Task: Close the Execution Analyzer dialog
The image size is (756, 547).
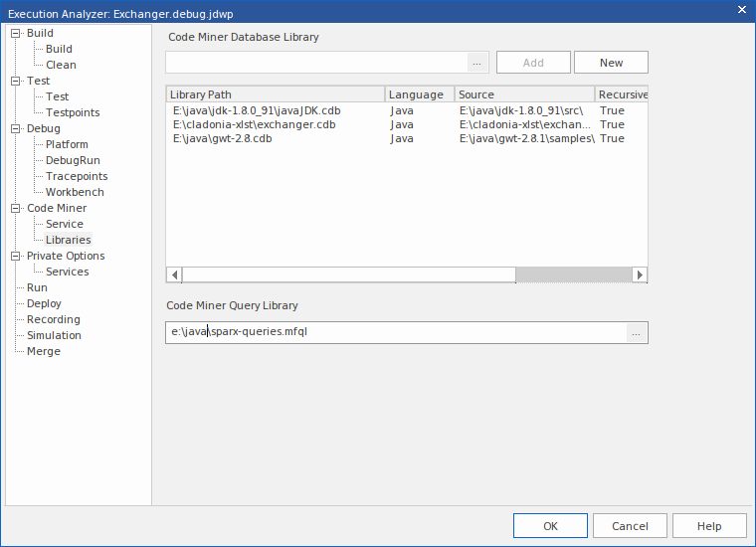Action: point(742,10)
